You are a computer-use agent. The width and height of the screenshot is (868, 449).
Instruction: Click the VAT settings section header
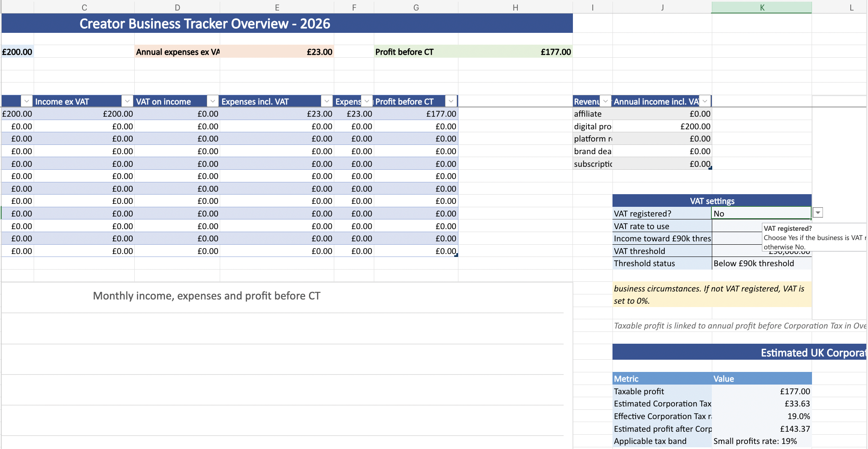pyautogui.click(x=712, y=201)
